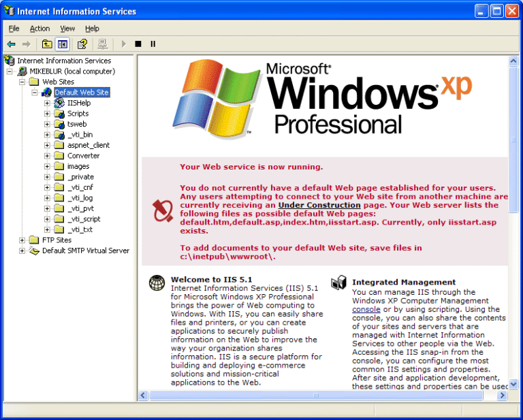Click the vertical scrollbar down arrow
Screen dimensions: 523x420
point(513,385)
